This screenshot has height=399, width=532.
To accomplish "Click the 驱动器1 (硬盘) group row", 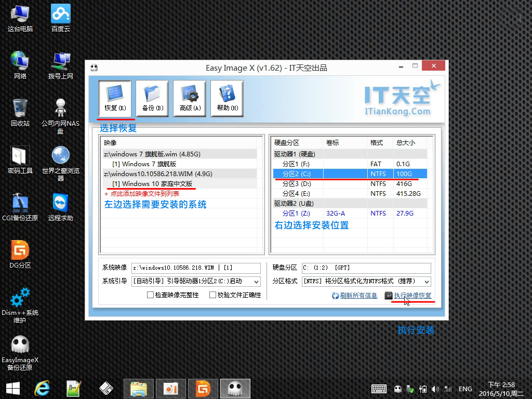I will click(x=350, y=154).
